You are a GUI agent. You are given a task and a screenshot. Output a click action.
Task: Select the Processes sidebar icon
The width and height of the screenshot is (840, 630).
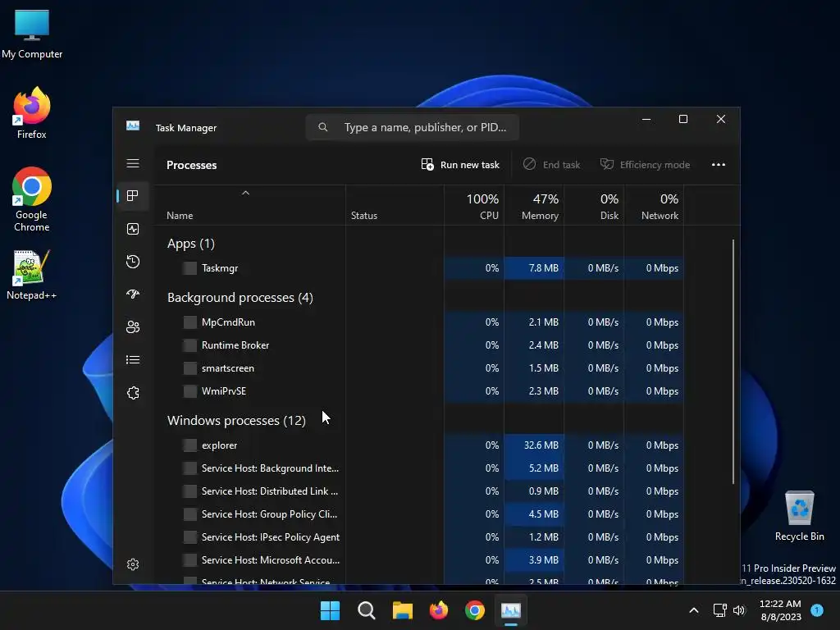point(133,195)
